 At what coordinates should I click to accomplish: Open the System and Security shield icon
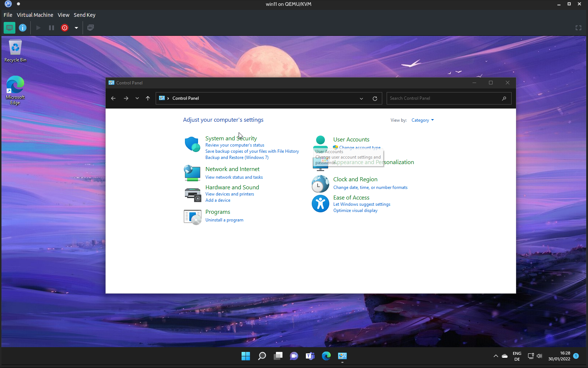[x=192, y=144]
